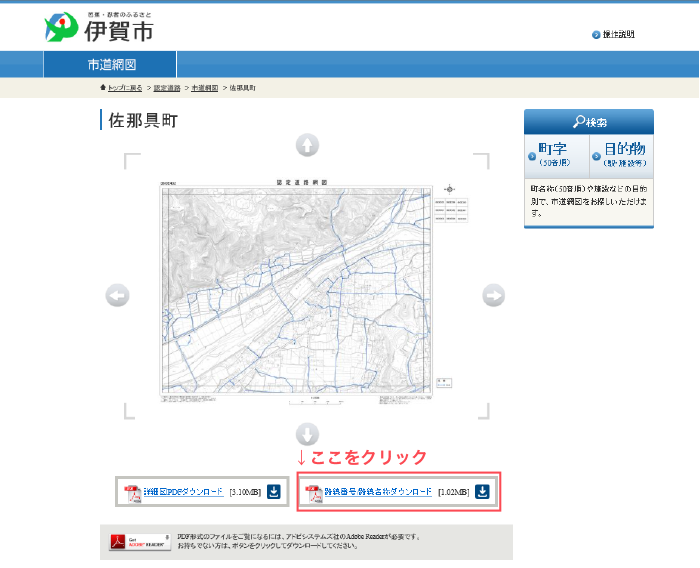Pan the map down with arrow
Image resolution: width=700 pixels, height=568 pixels.
(x=307, y=434)
